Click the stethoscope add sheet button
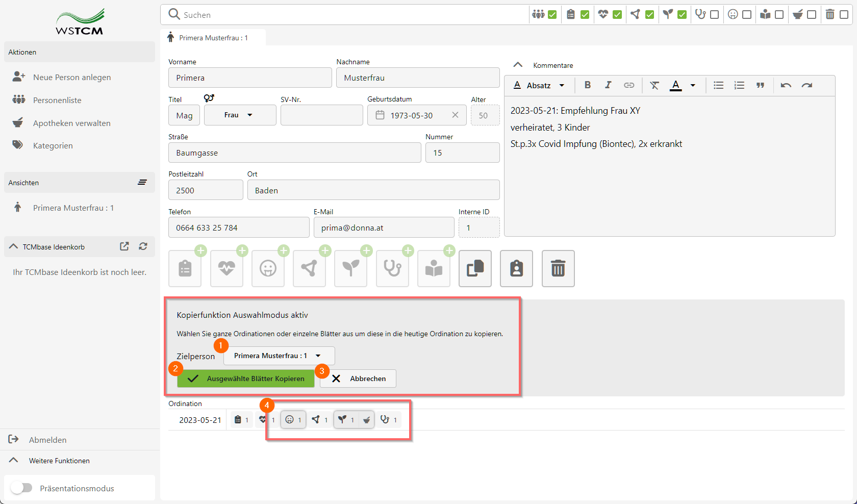857x504 pixels. tap(392, 268)
